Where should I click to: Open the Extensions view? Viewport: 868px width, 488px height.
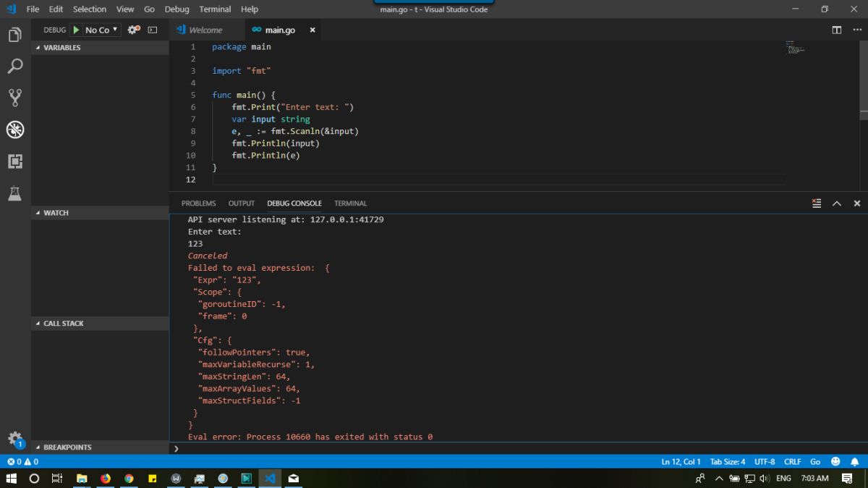(15, 161)
